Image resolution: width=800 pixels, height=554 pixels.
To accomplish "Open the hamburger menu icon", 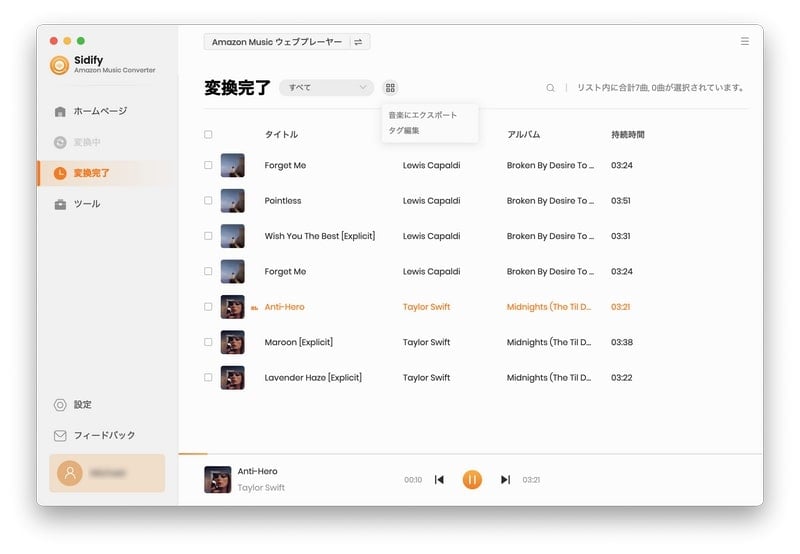I will pyautogui.click(x=744, y=41).
